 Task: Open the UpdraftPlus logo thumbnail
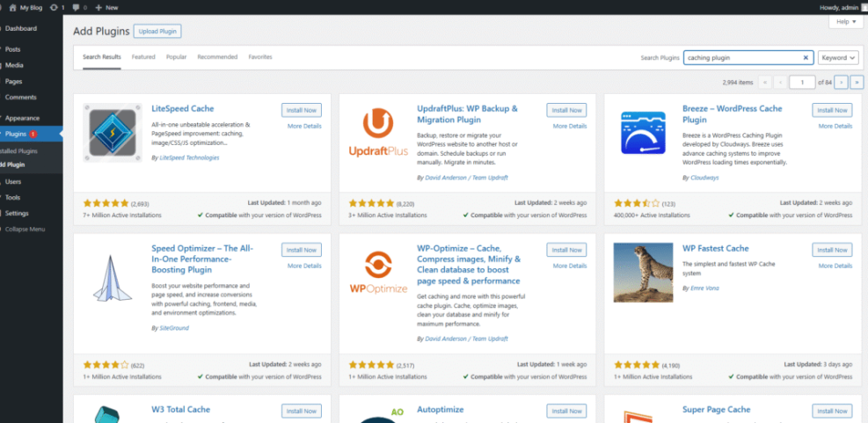[x=379, y=132]
